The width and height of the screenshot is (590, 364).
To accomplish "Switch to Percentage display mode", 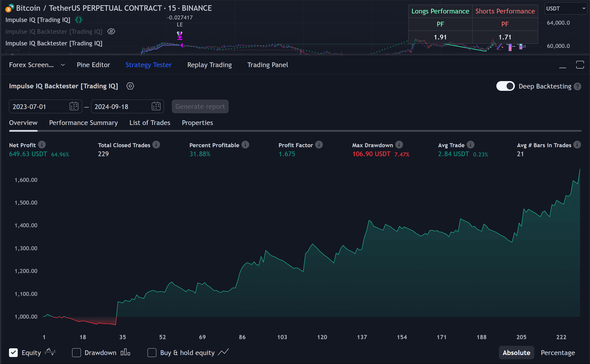I will pos(558,353).
